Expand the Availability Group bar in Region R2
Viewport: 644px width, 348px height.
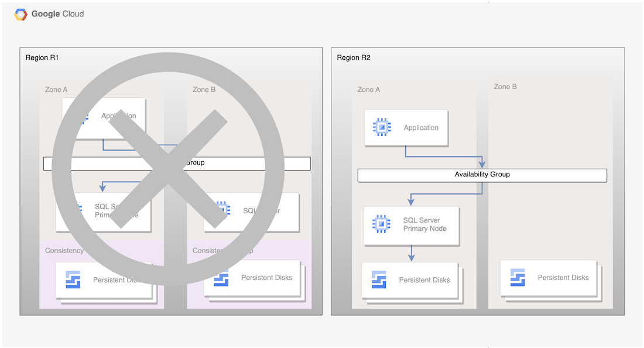pyautogui.click(x=482, y=175)
